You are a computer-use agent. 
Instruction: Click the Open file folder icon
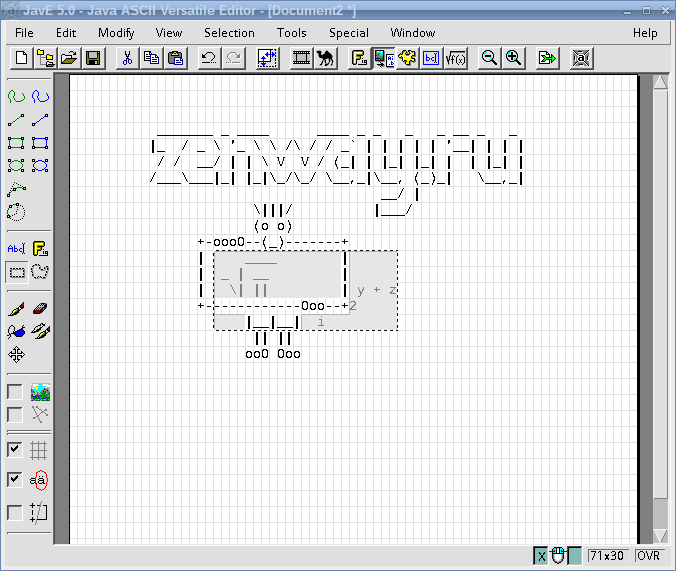click(69, 58)
